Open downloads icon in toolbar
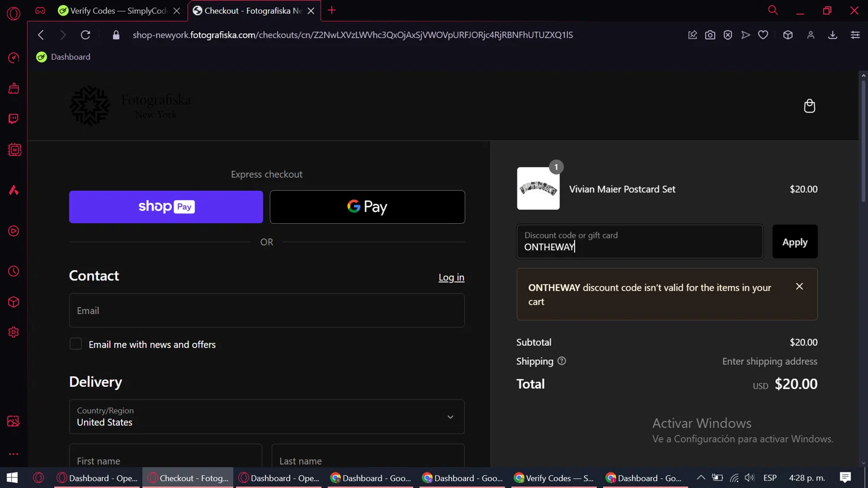868x488 pixels. tap(833, 35)
